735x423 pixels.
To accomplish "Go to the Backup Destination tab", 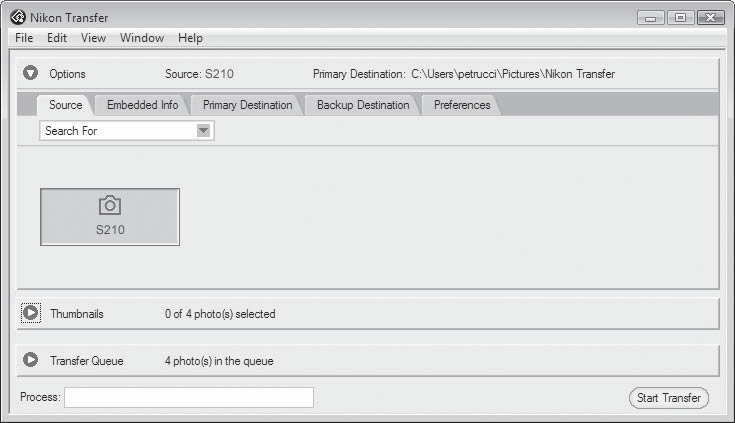I will click(x=363, y=105).
